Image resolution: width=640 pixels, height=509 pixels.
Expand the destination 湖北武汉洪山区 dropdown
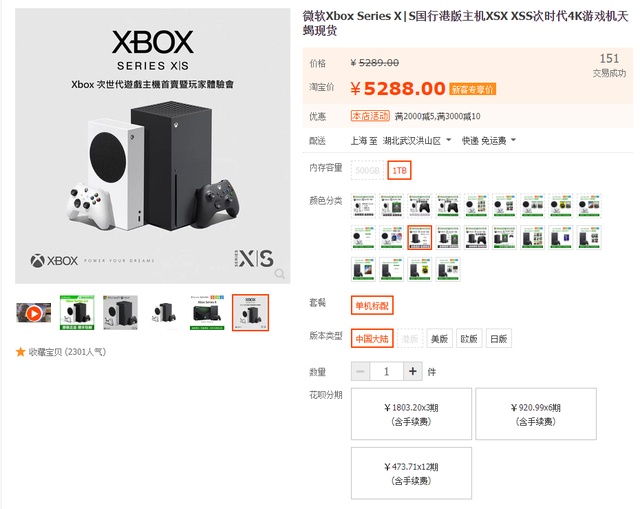(x=417, y=141)
